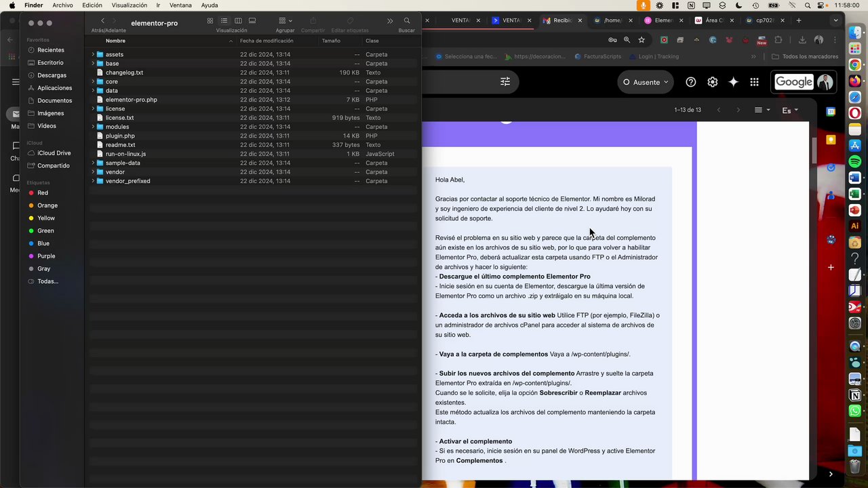Image resolution: width=868 pixels, height=488 pixels.
Task: Open the FacturaScripts bookmark
Action: 597,56
